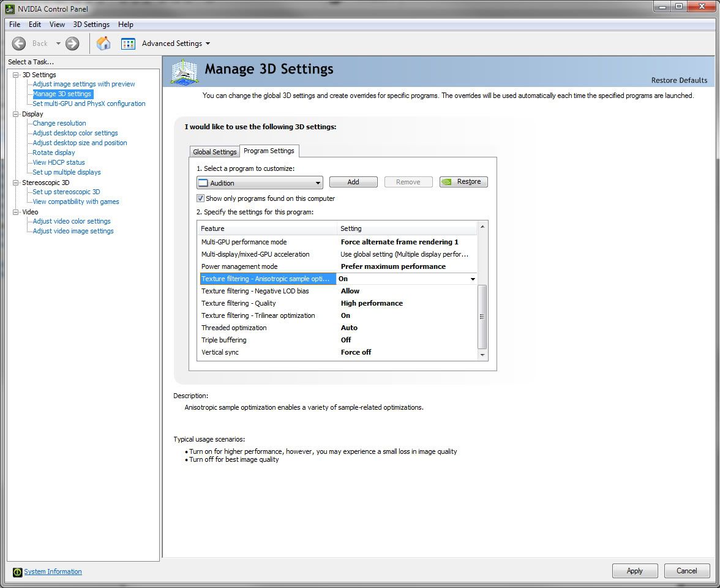Toggle 'Show only programs found' checkbox
Screen dimensions: 720x588
[200, 198]
